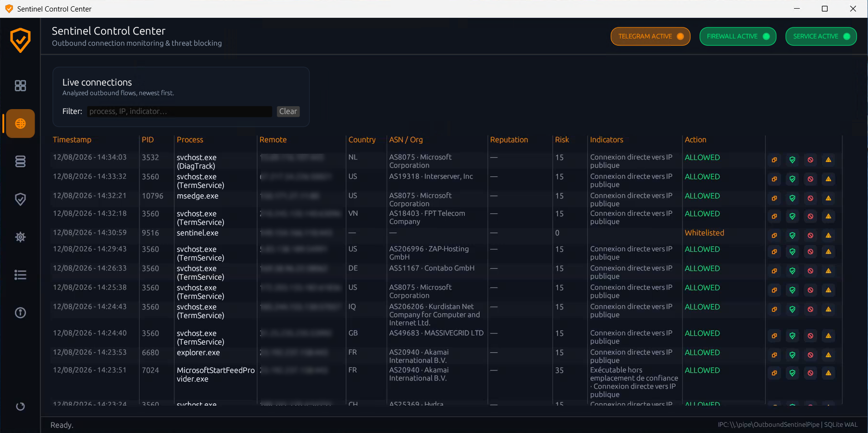Select the country code IQ cell
The width and height of the screenshot is (868, 433).
click(x=352, y=307)
